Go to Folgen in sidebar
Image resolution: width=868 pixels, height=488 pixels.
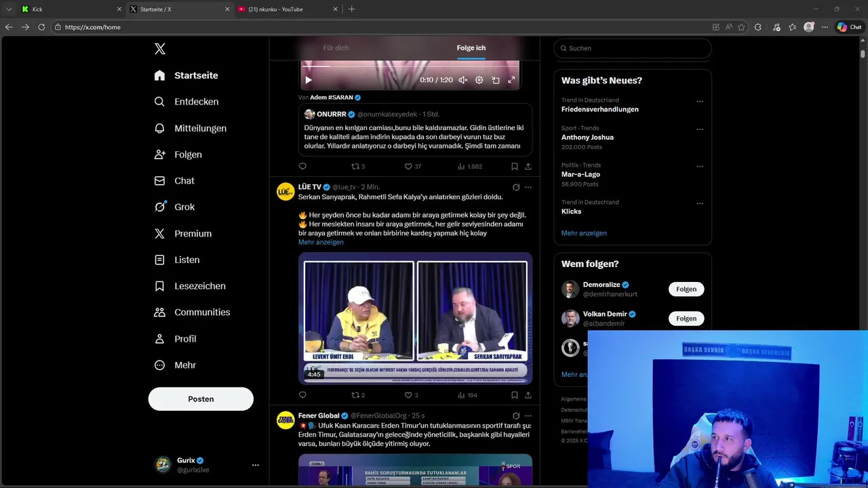pos(178,155)
